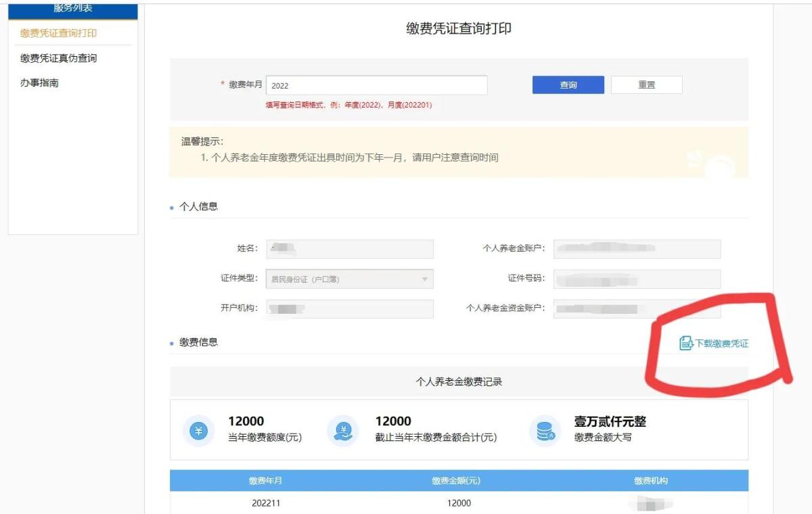Viewport: 812px width, 514px height.
Task: Click the 下载缴费凭证 link text
Action: coord(721,344)
